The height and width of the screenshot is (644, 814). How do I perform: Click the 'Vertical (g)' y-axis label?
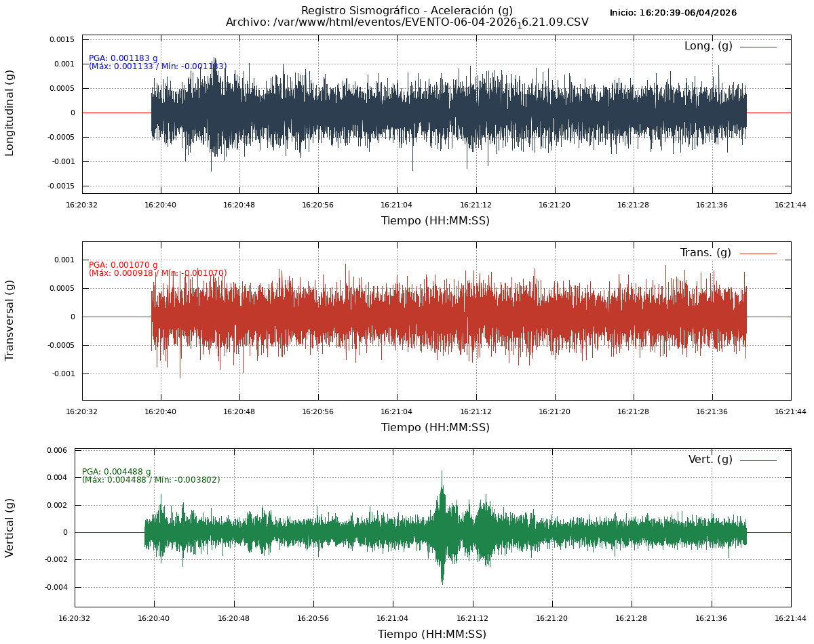click(9, 527)
